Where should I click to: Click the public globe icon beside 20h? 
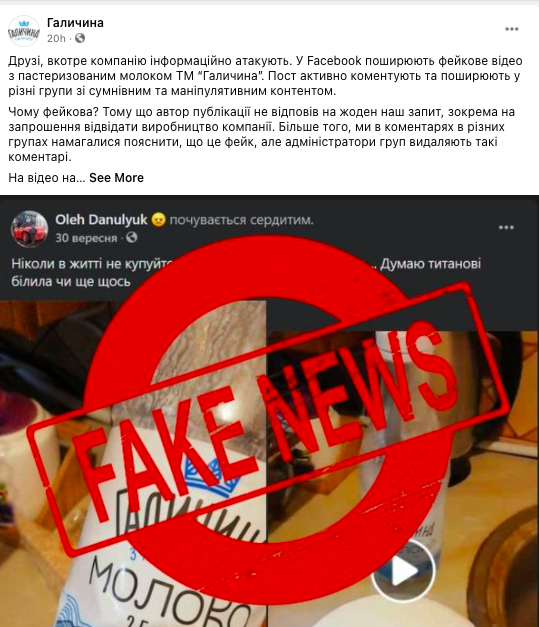(x=80, y=38)
